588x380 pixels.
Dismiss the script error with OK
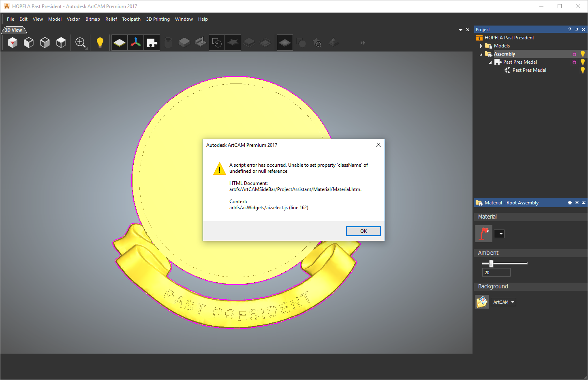point(363,231)
